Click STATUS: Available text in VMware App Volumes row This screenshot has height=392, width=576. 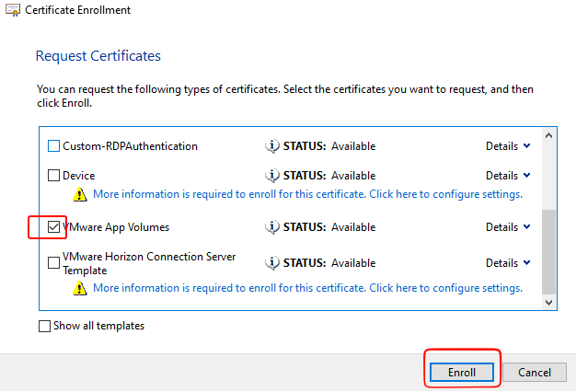pos(329,227)
